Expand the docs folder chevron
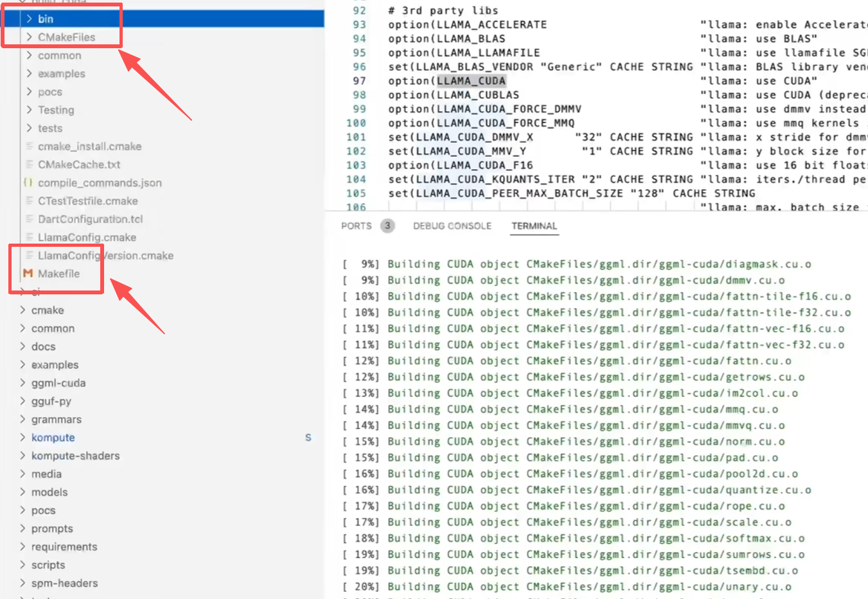This screenshot has height=599, width=868. pos(22,346)
